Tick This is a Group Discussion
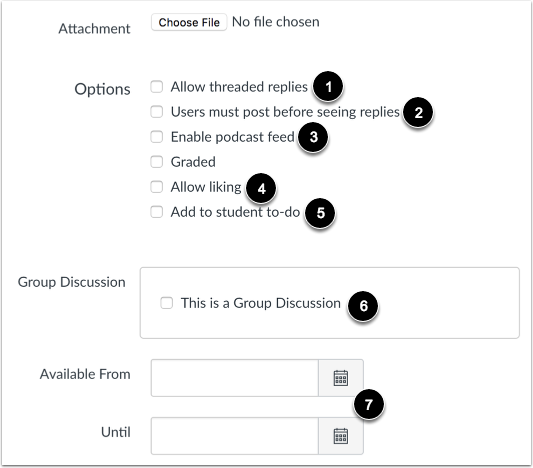The width and height of the screenshot is (533, 468). click(167, 303)
